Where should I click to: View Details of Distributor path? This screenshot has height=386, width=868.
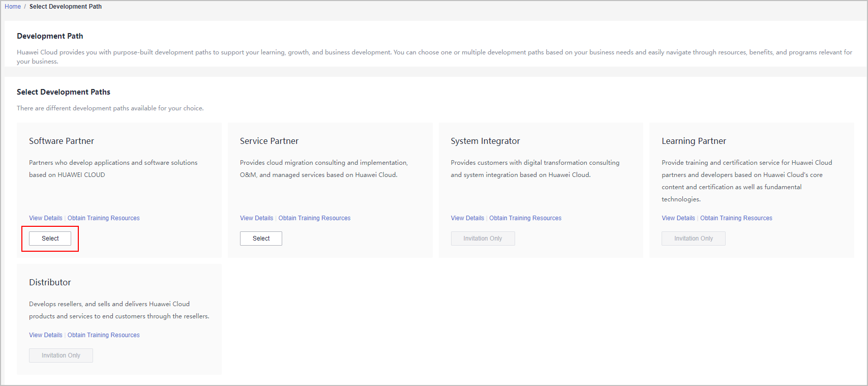(x=46, y=335)
